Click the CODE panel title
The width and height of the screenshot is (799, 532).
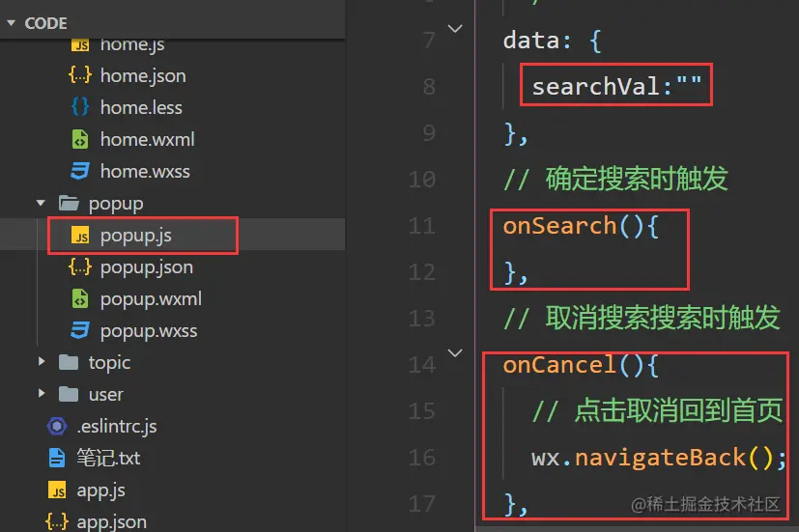45,23
